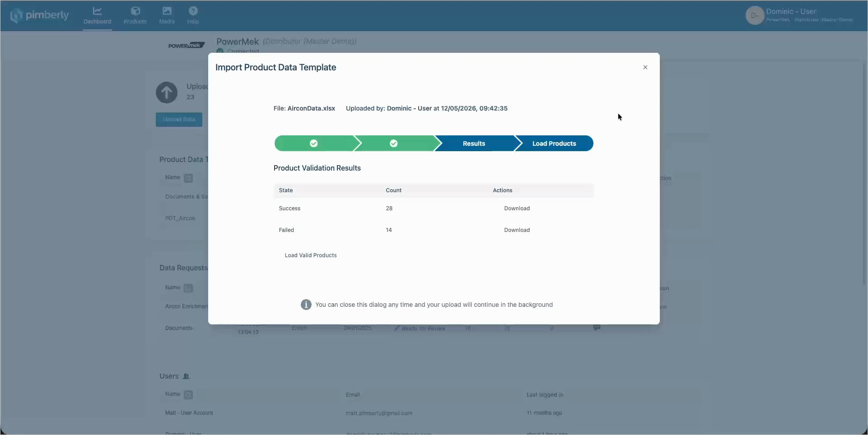Click the State column header
This screenshot has height=435, width=868.
286,190
